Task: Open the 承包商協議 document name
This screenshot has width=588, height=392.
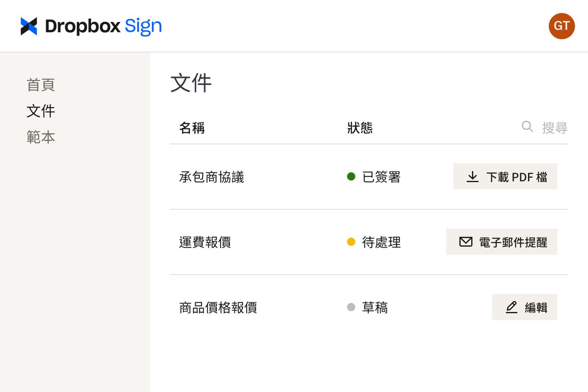Action: 211,176
